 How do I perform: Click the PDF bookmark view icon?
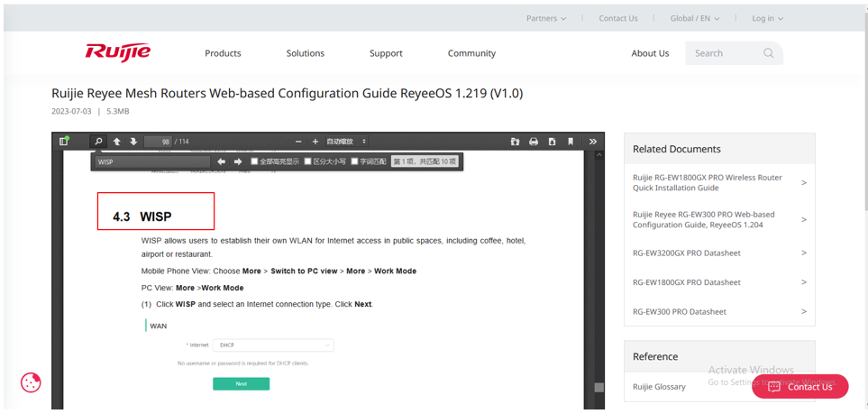pyautogui.click(x=571, y=142)
